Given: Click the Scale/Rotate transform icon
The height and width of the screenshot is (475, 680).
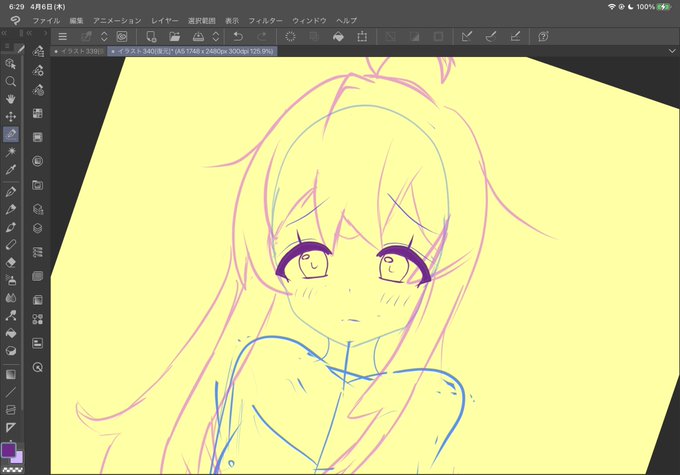Looking at the screenshot, I should click(x=362, y=37).
